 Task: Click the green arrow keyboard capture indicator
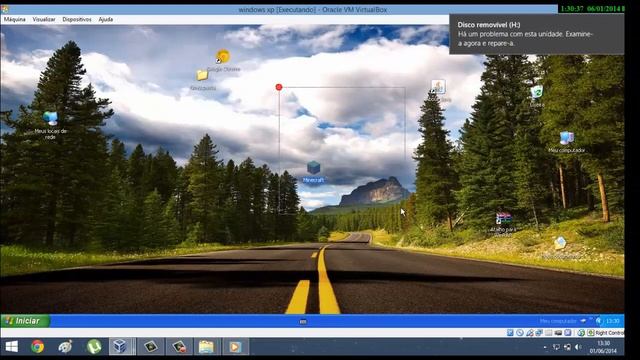591,333
